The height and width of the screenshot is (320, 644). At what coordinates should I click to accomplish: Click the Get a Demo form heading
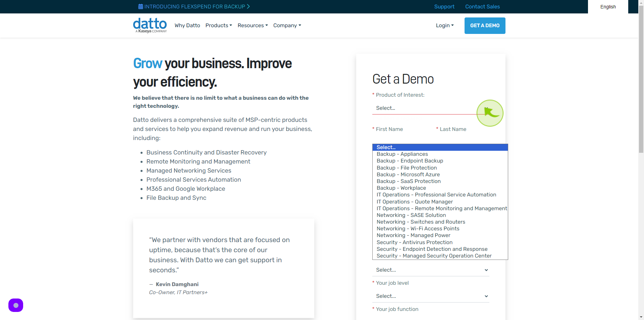click(x=403, y=79)
